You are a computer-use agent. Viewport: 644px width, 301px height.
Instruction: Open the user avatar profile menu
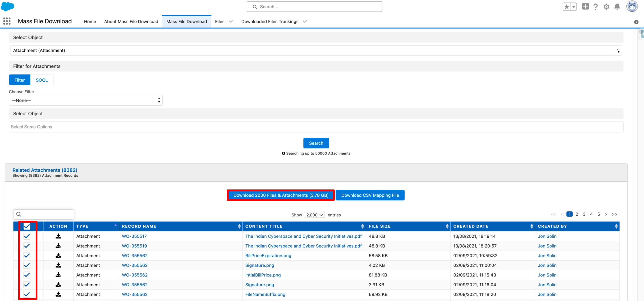click(632, 7)
